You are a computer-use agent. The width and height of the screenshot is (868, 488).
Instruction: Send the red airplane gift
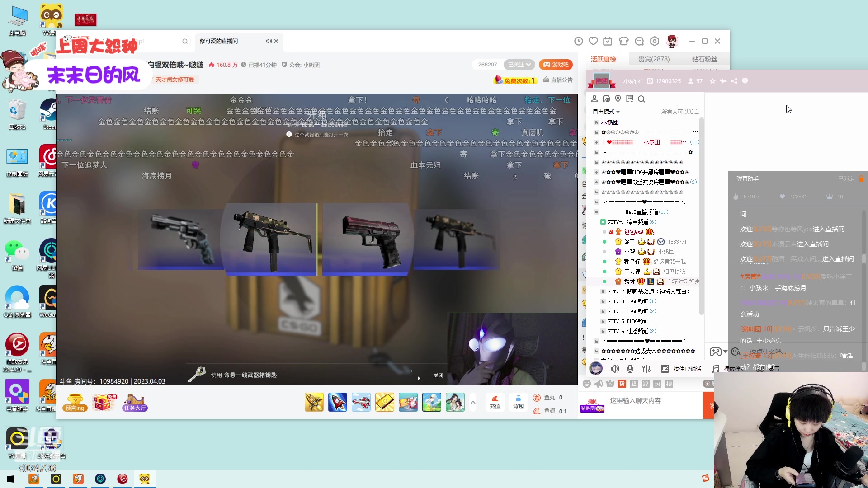click(x=361, y=402)
